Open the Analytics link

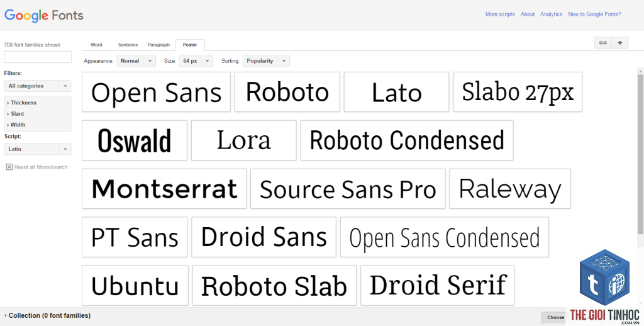tap(551, 14)
